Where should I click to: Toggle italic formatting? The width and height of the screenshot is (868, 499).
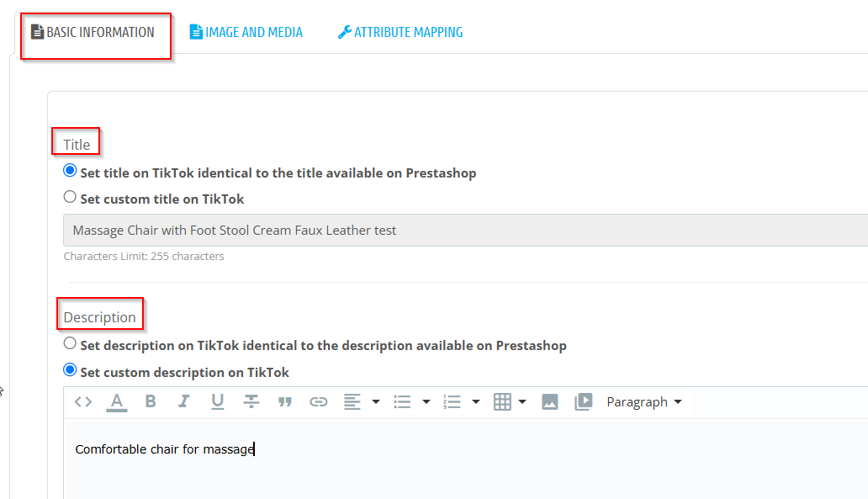coord(184,401)
